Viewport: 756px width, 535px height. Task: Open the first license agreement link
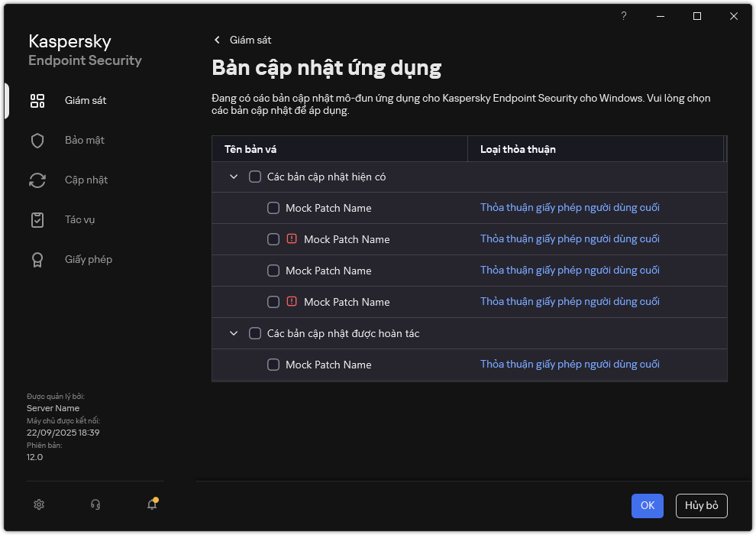tap(570, 208)
